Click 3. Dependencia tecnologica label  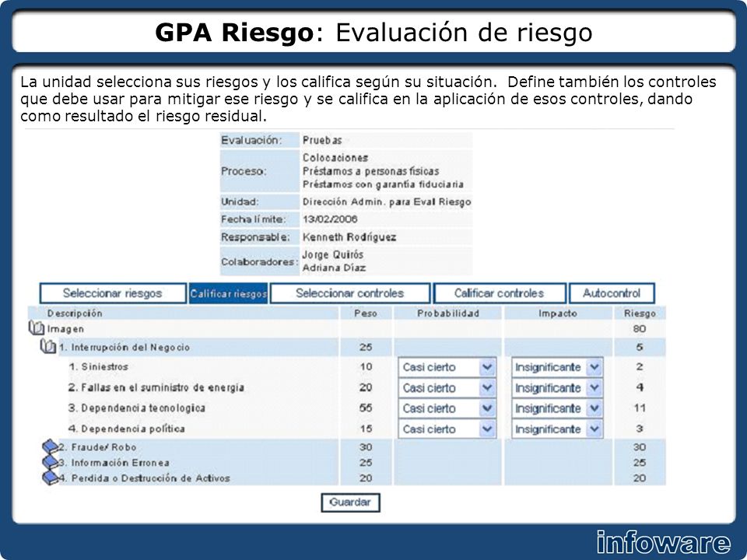tap(137, 408)
